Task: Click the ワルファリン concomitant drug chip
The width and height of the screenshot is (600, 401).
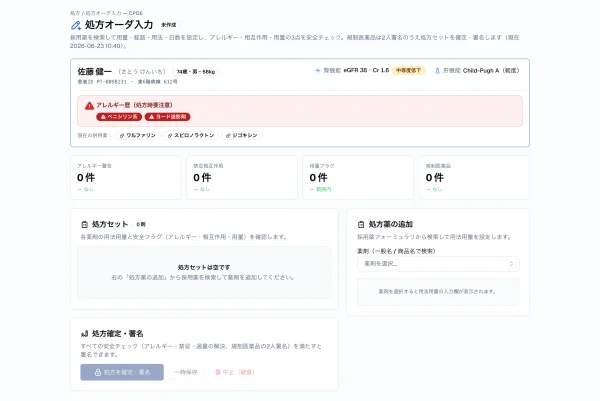Action: click(138, 135)
